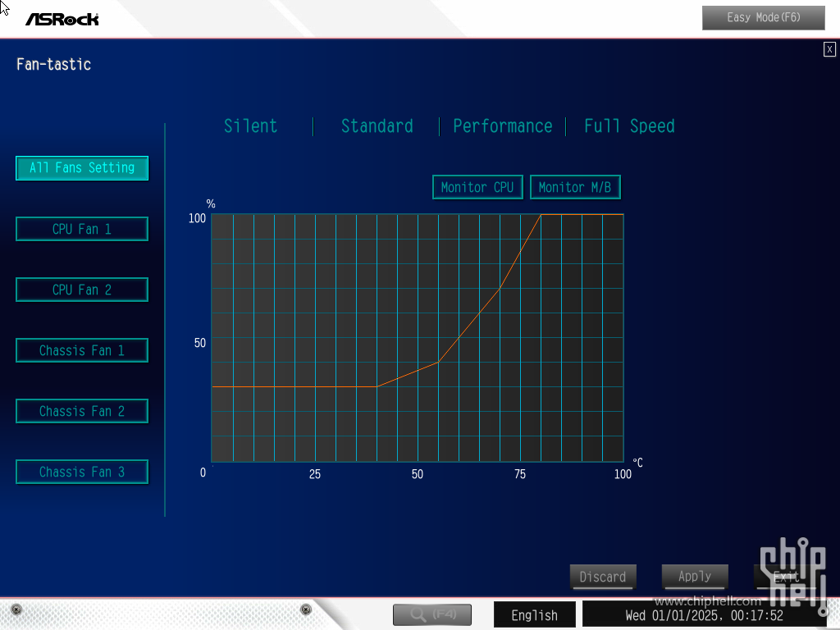Viewport: 840px width, 630px height.
Task: Click the Exit button
Action: 787,577
